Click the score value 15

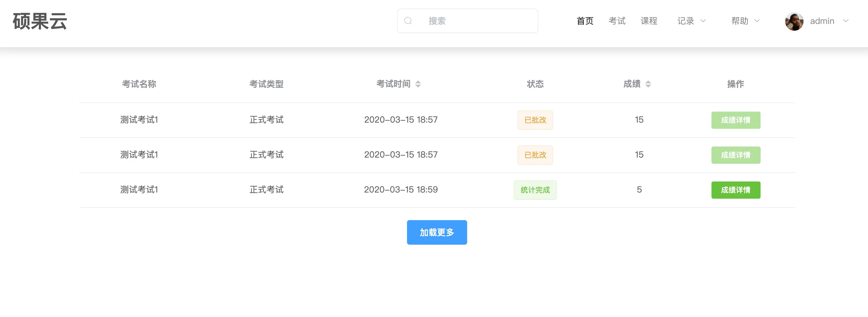[x=639, y=120]
